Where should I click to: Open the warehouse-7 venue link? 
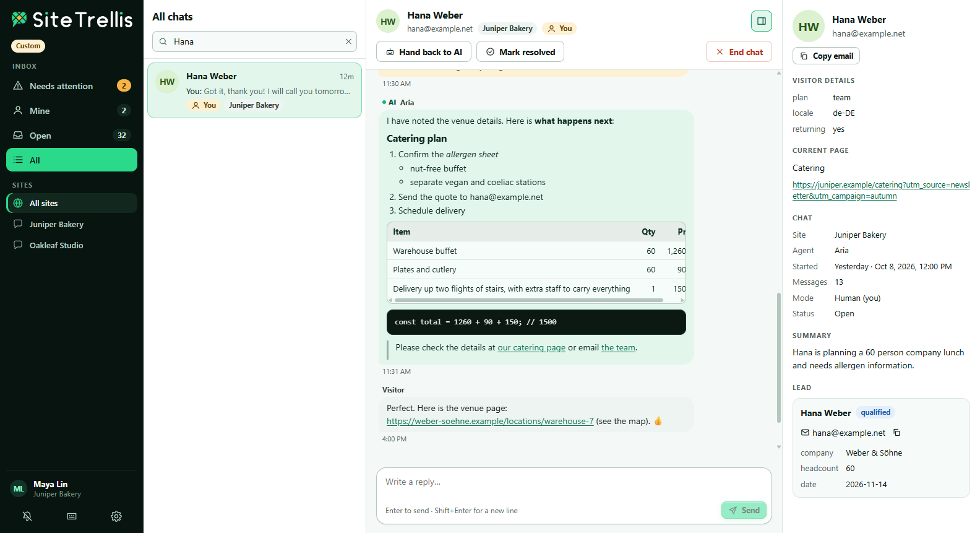pos(490,422)
